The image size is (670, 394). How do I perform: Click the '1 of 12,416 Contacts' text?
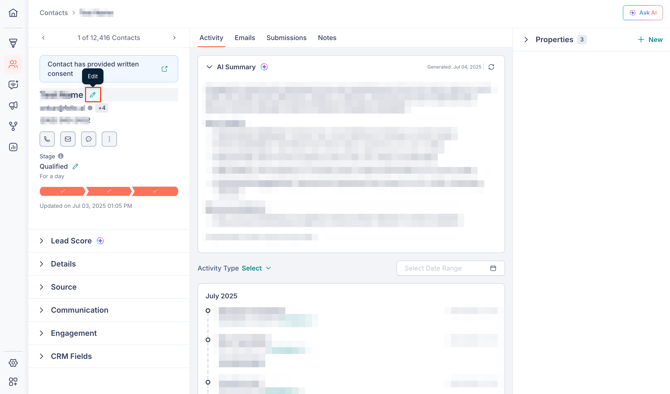click(x=109, y=38)
